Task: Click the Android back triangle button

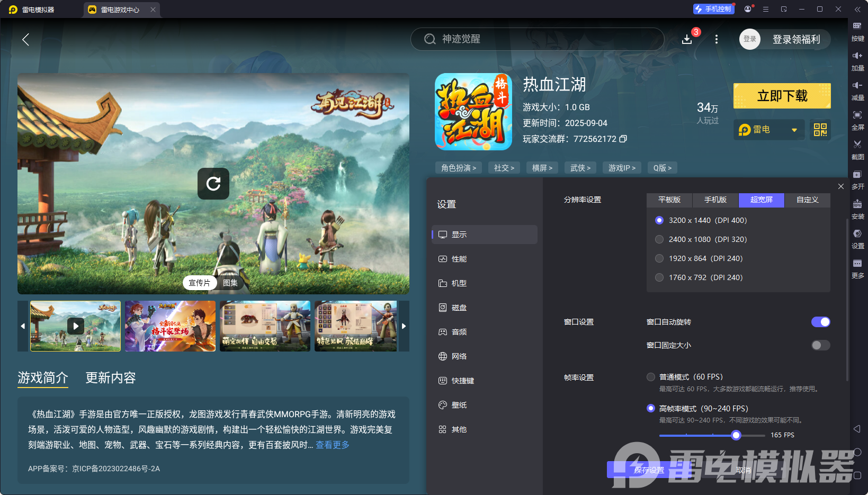Action: [857, 429]
